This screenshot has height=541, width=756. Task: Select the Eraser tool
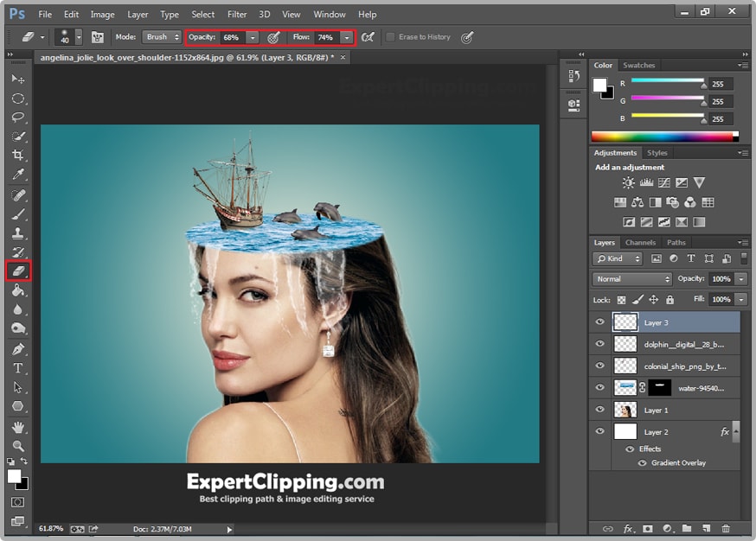pyautogui.click(x=17, y=270)
